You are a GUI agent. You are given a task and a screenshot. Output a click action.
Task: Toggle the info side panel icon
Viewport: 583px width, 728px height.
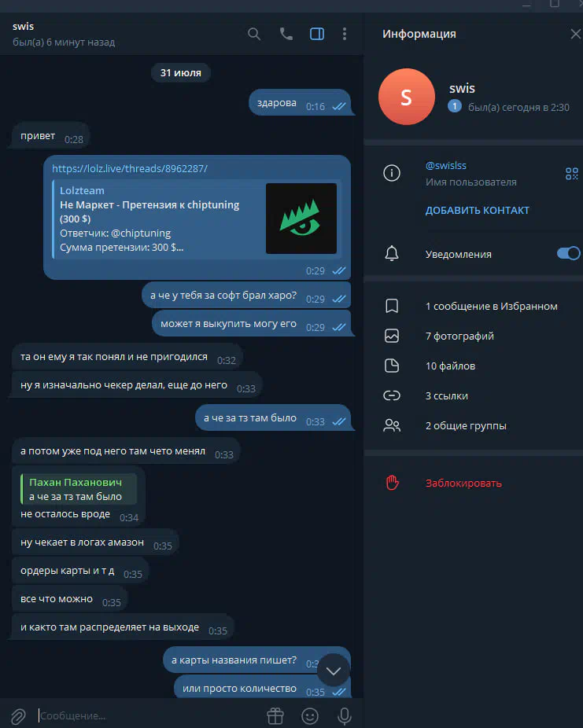pyautogui.click(x=317, y=34)
